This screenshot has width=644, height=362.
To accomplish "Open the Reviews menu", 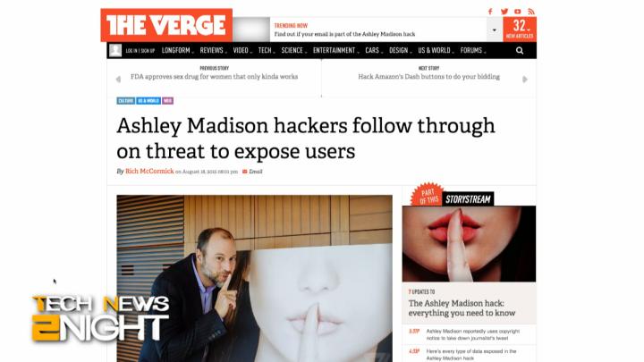I will pos(213,50).
